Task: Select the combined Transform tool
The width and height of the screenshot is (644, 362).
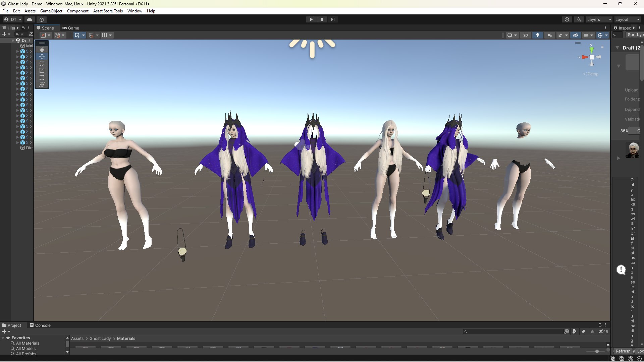Action: pyautogui.click(x=42, y=84)
